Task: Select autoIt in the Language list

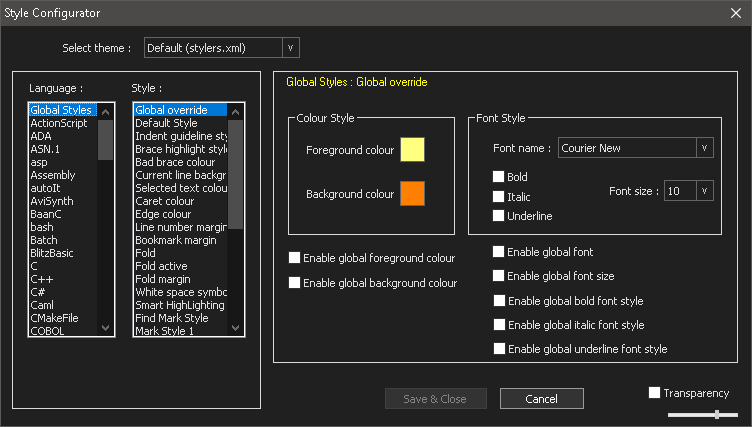Action: (63, 188)
